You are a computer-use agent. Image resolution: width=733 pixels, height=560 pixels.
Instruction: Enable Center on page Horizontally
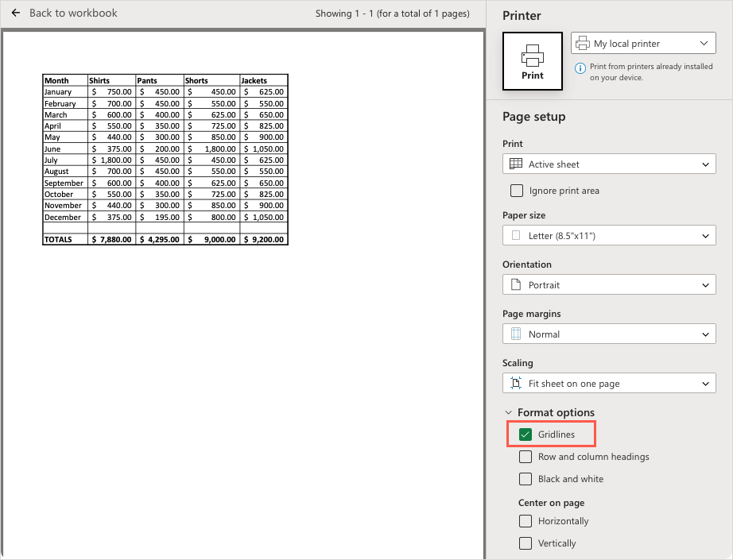(x=525, y=521)
